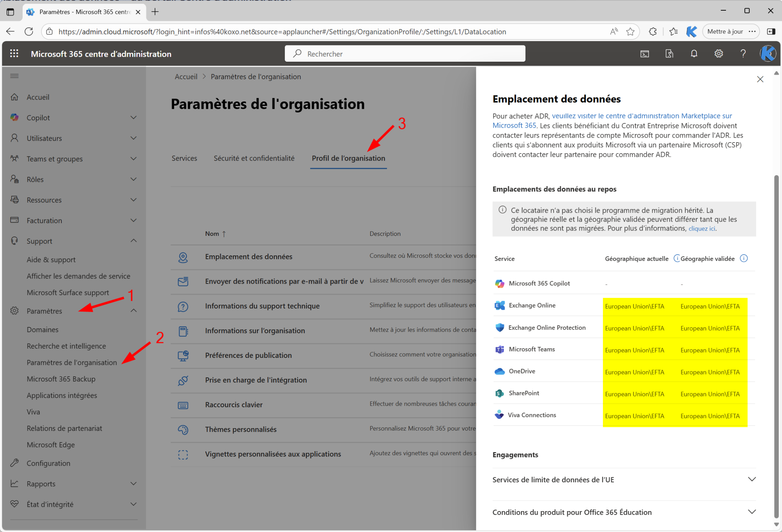Switch to the Services tab
The height and width of the screenshot is (532, 782).
coord(184,158)
